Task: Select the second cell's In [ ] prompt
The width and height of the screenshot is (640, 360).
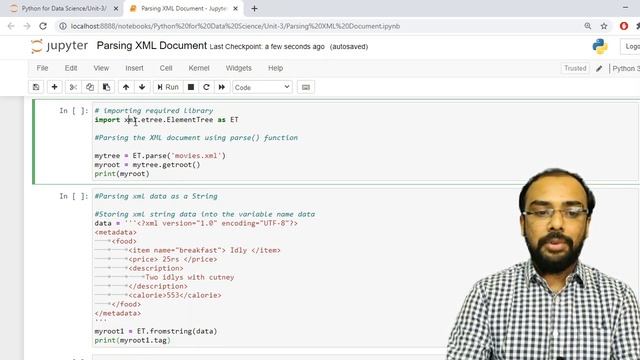Action: [x=73, y=196]
